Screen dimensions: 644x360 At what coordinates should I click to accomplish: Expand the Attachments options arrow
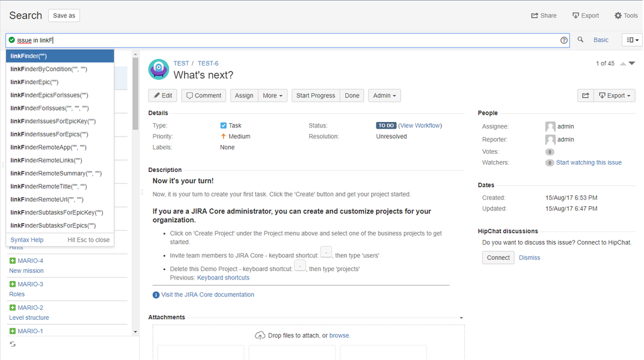click(461, 318)
